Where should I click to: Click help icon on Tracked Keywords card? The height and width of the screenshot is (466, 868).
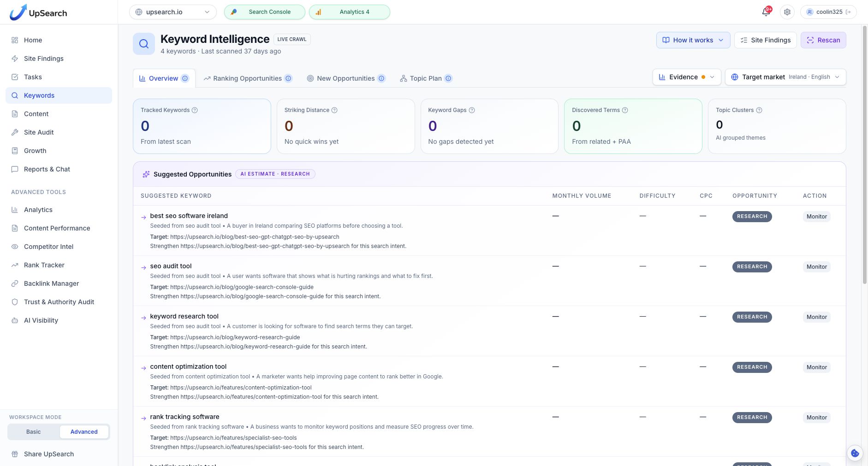coord(195,110)
